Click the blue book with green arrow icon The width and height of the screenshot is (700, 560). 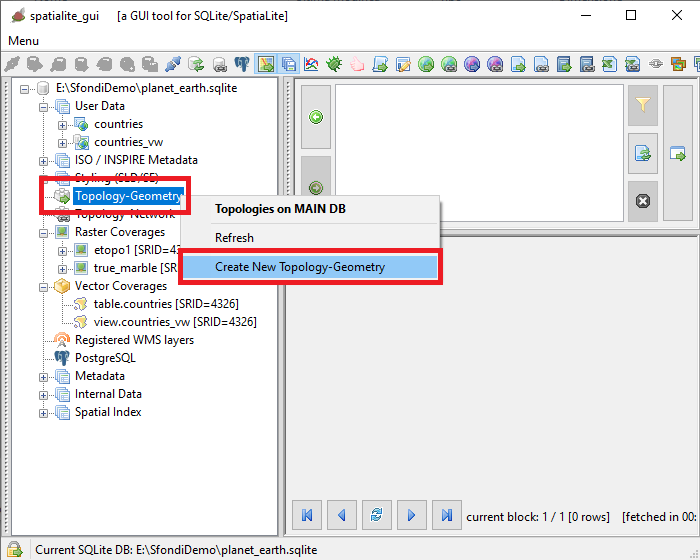[564, 64]
